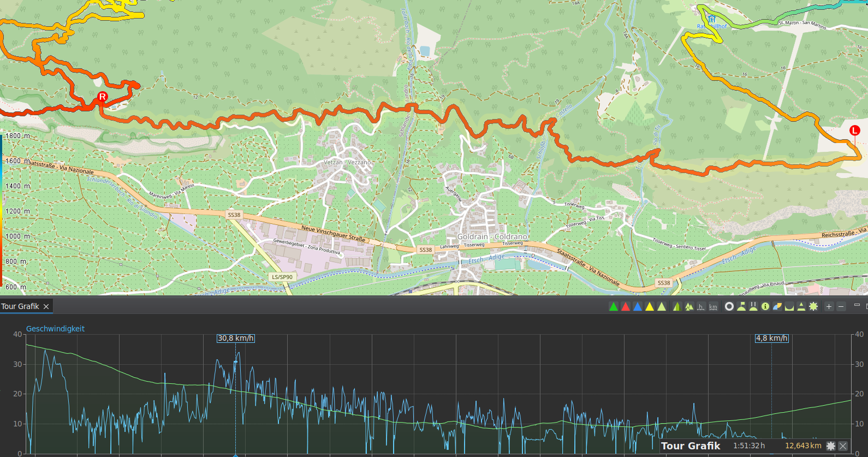The image size is (868, 457).
Task: Toggle x-axis to distance (km)
Action: tap(713, 307)
